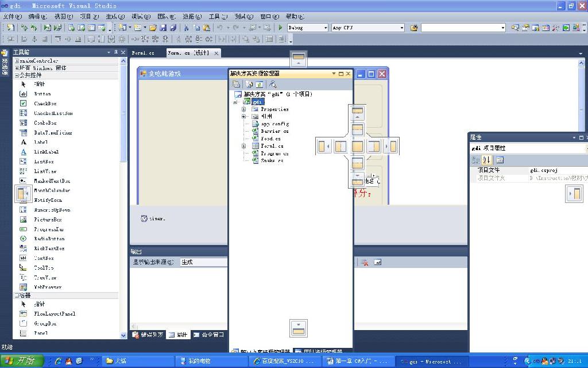The height and width of the screenshot is (368, 588).
Task: Expand the Form1.cs node in solution tree
Action: click(243, 146)
